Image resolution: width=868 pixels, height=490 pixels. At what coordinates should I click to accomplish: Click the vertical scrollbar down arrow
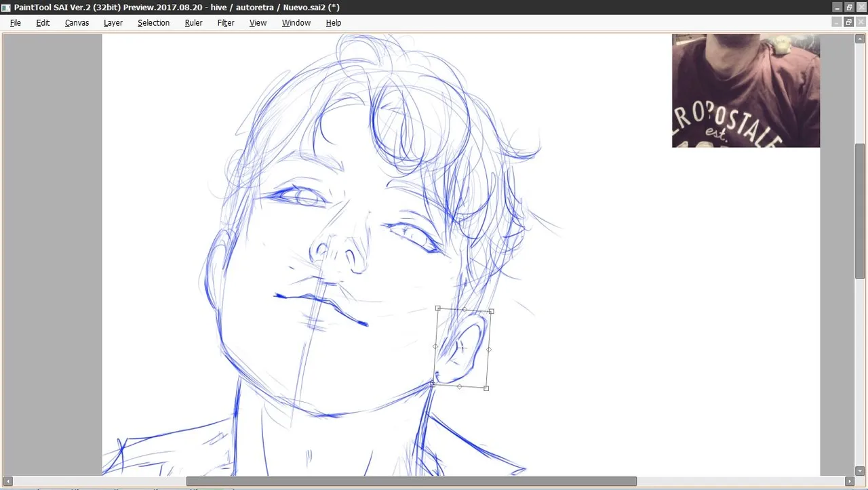pyautogui.click(x=860, y=470)
